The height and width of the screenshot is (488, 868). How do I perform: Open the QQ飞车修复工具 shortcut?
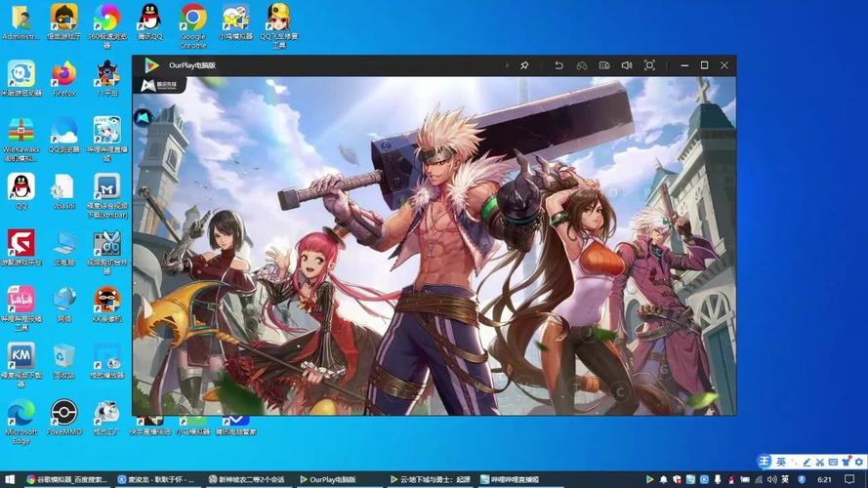point(278,25)
